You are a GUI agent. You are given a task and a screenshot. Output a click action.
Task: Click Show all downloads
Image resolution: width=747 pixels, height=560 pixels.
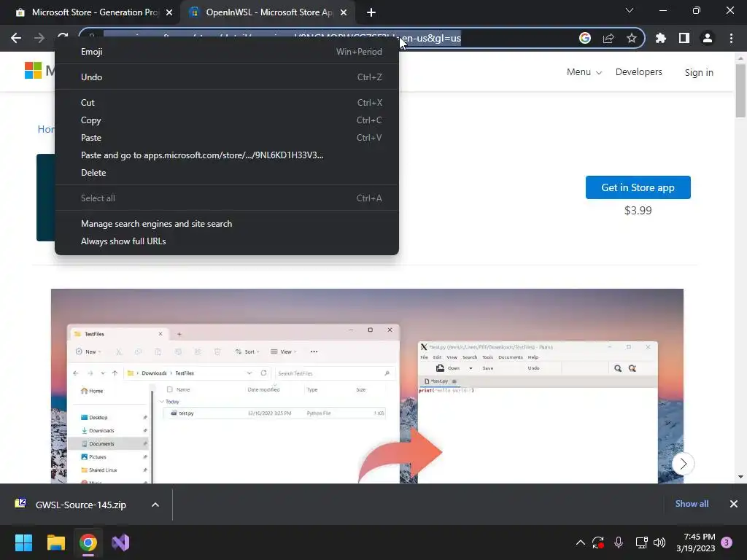click(x=692, y=504)
